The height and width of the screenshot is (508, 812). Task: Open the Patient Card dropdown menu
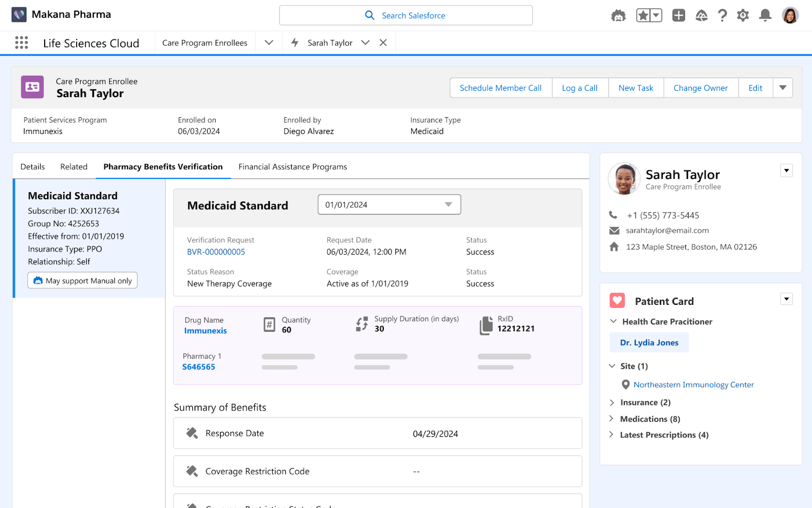click(x=787, y=299)
